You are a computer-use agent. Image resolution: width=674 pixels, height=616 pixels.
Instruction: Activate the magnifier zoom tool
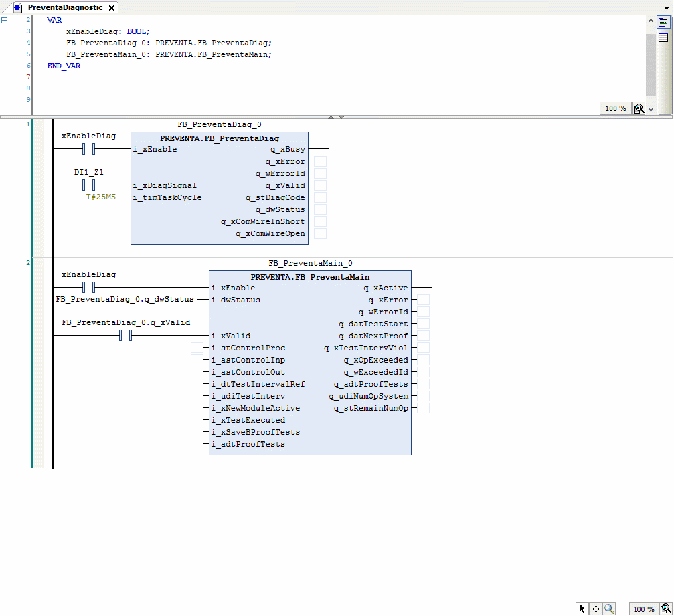(x=609, y=609)
